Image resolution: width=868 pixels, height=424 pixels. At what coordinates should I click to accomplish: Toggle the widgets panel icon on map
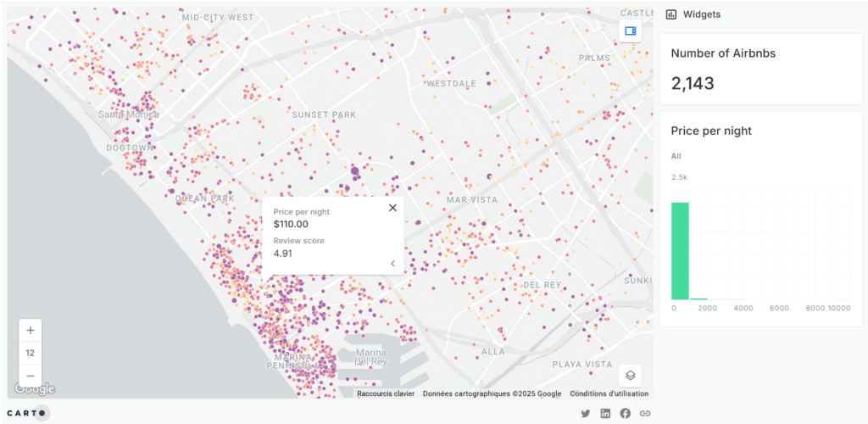pyautogui.click(x=630, y=31)
